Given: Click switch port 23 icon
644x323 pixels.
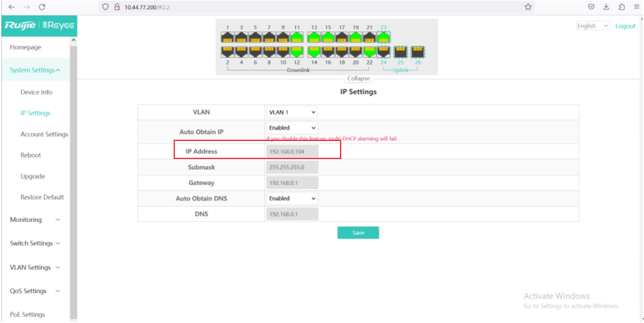Looking at the screenshot, I should tap(383, 37).
